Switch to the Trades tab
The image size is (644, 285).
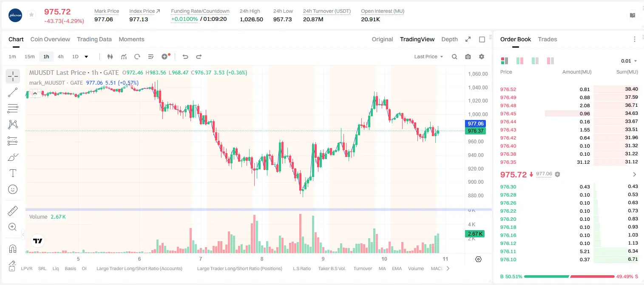tap(547, 39)
